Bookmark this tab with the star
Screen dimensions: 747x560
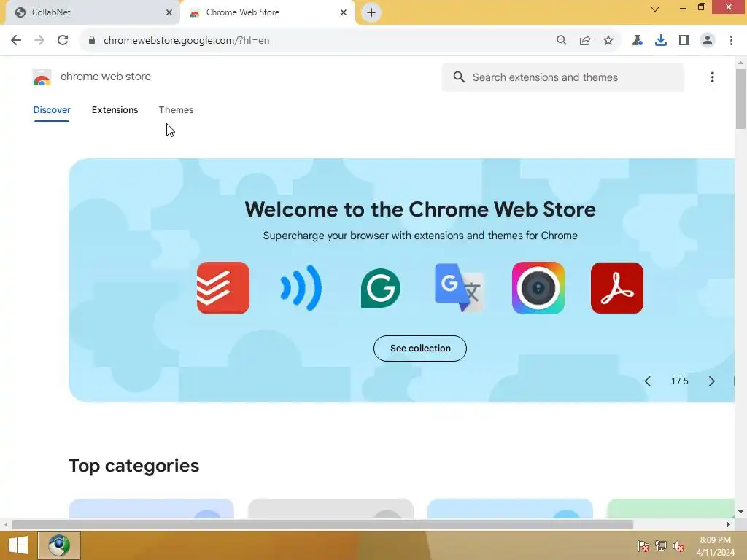click(x=608, y=41)
